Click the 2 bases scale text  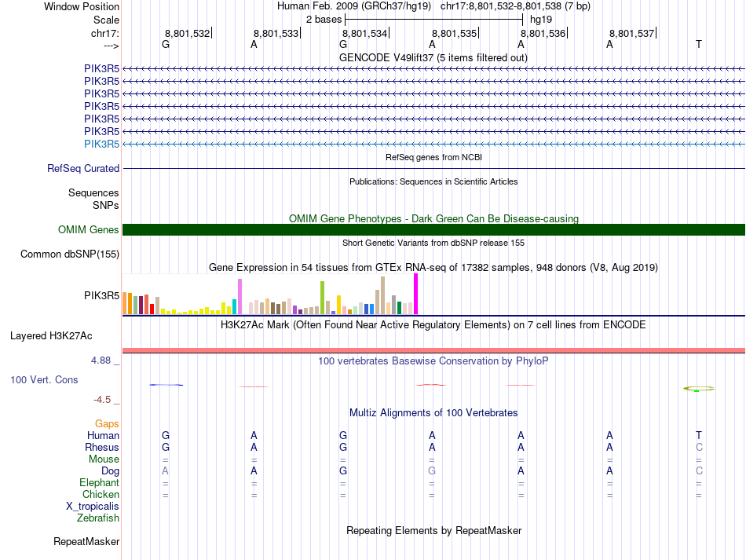324,20
